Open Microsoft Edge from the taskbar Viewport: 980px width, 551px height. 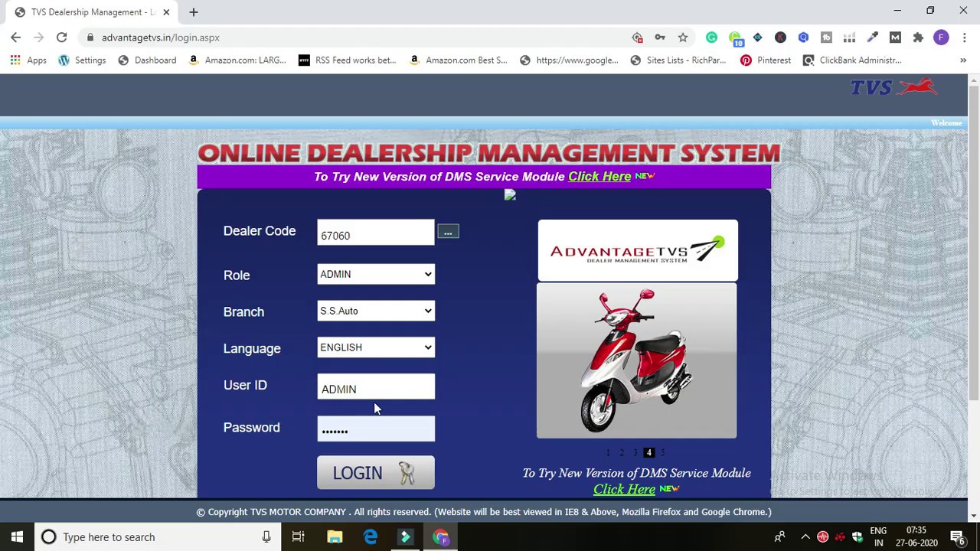pyautogui.click(x=371, y=537)
